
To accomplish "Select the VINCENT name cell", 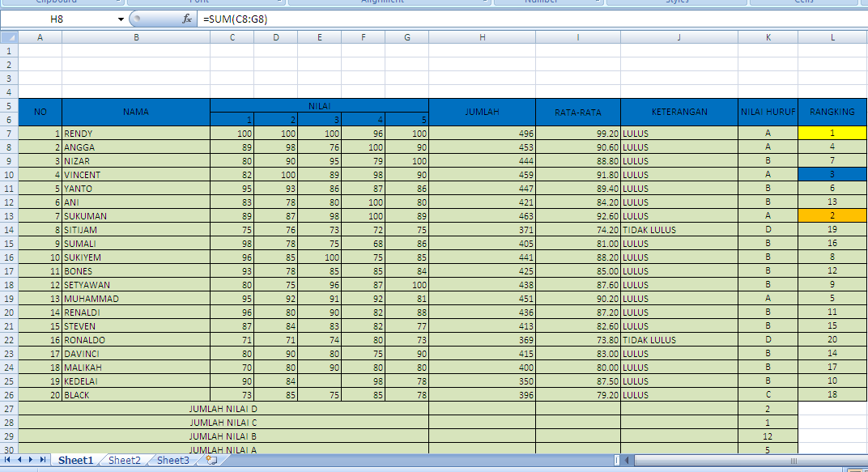I will [136, 175].
